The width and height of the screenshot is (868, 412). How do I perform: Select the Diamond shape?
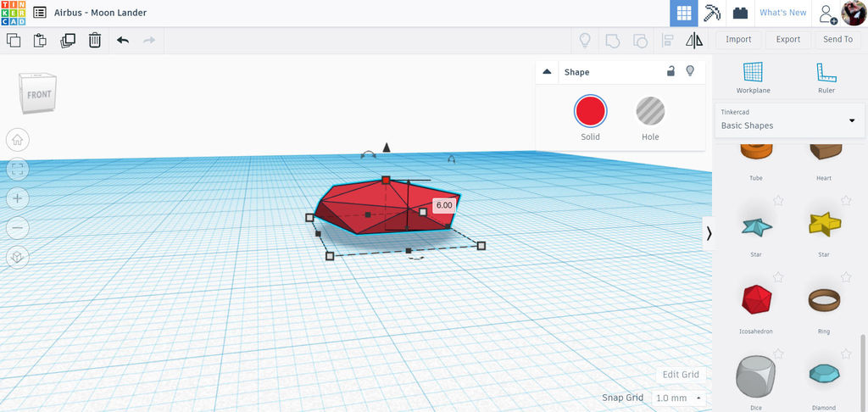pos(824,374)
